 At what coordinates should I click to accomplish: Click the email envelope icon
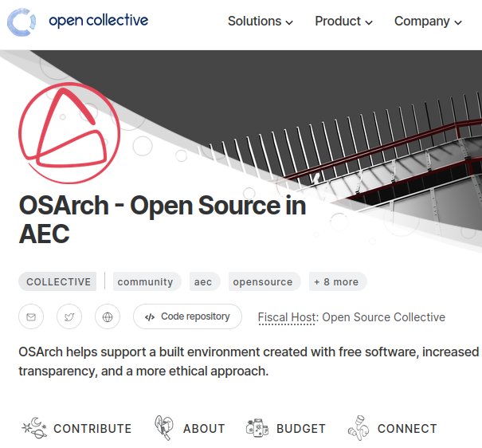click(31, 316)
